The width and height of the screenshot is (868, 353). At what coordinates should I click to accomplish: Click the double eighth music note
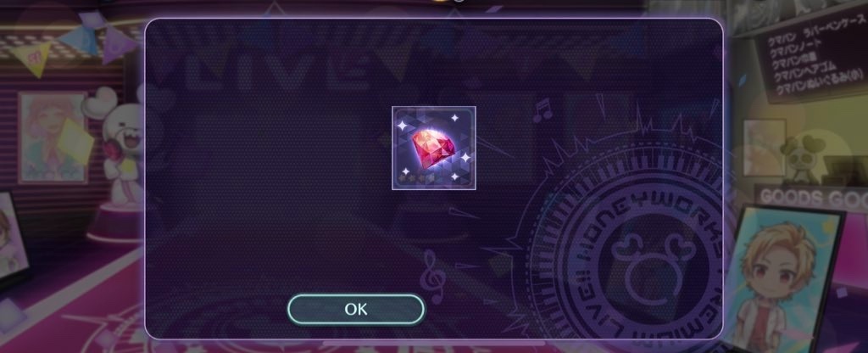click(542, 109)
